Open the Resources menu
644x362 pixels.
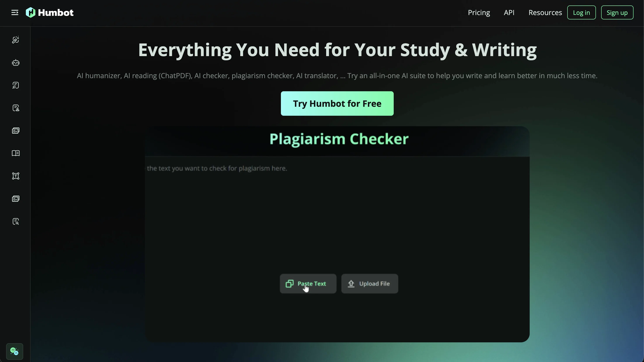click(x=545, y=12)
